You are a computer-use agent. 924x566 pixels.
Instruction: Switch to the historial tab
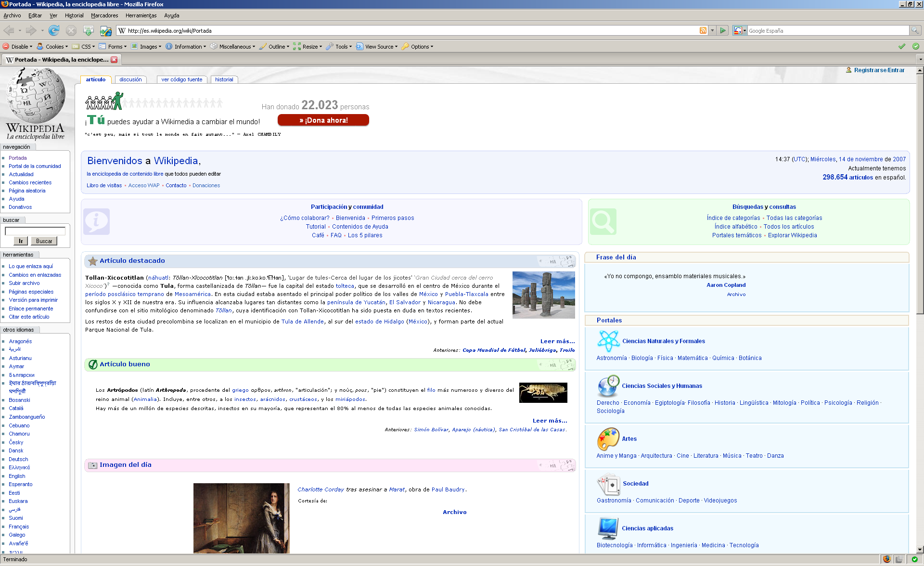pos(224,80)
